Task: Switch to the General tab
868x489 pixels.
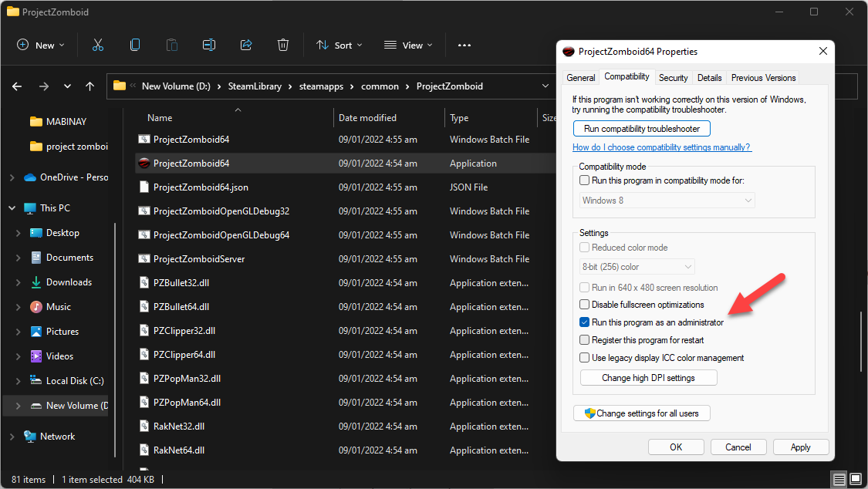Action: pos(581,78)
